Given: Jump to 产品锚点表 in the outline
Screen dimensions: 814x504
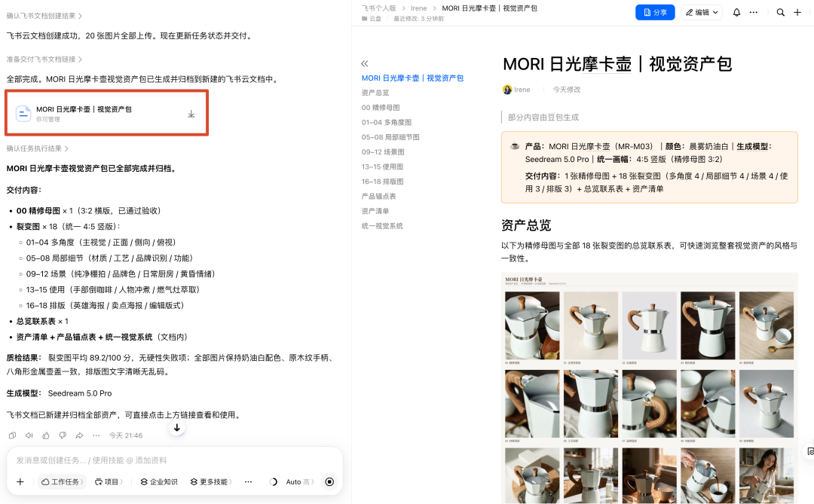Looking at the screenshot, I should pos(378,196).
